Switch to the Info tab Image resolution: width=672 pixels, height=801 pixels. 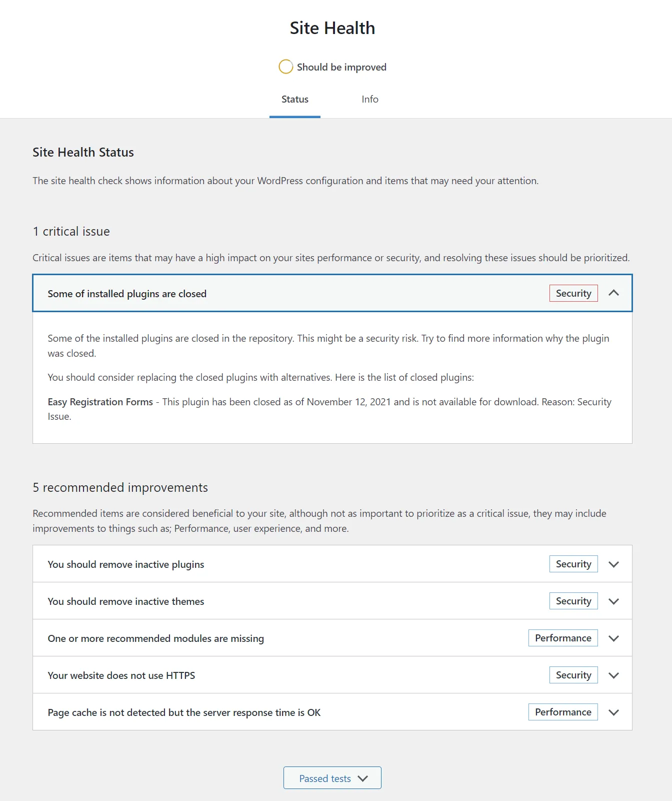pyautogui.click(x=370, y=99)
